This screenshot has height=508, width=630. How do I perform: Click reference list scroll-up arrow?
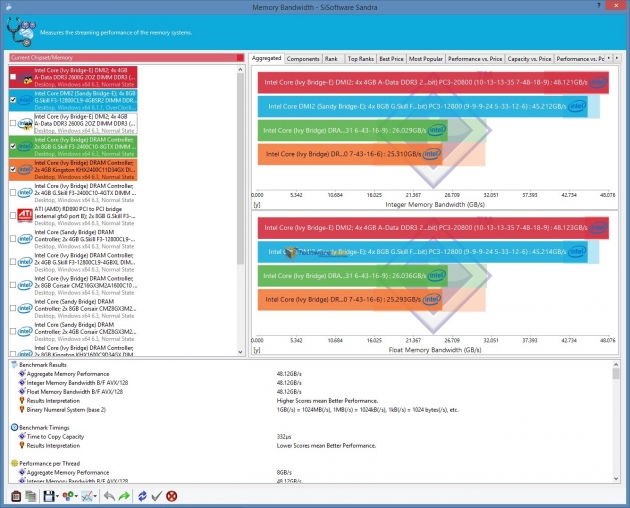(240, 70)
